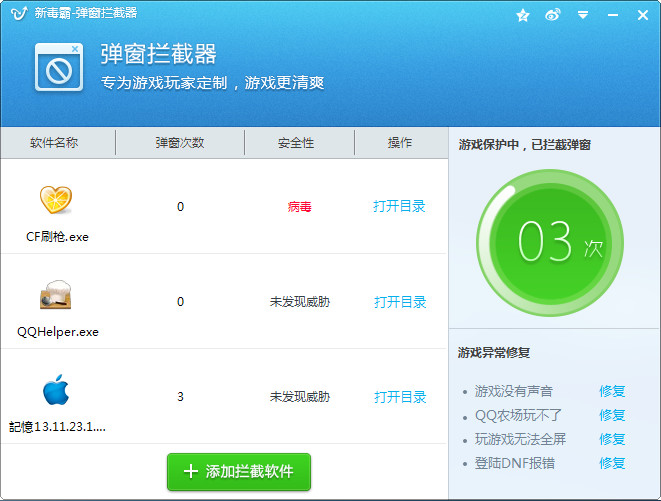The width and height of the screenshot is (661, 501).
Task: Click the 添加拦截软件 button
Action: (239, 471)
